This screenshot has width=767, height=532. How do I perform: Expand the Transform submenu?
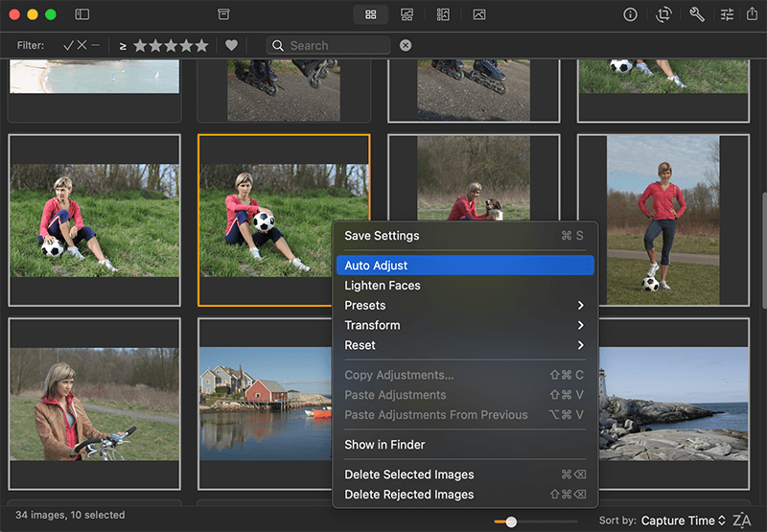(465, 325)
